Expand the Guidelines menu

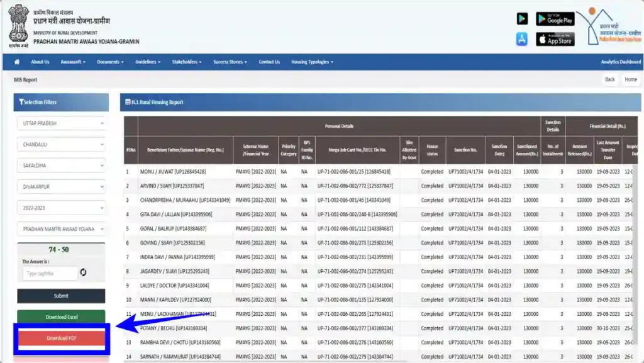pyautogui.click(x=148, y=62)
